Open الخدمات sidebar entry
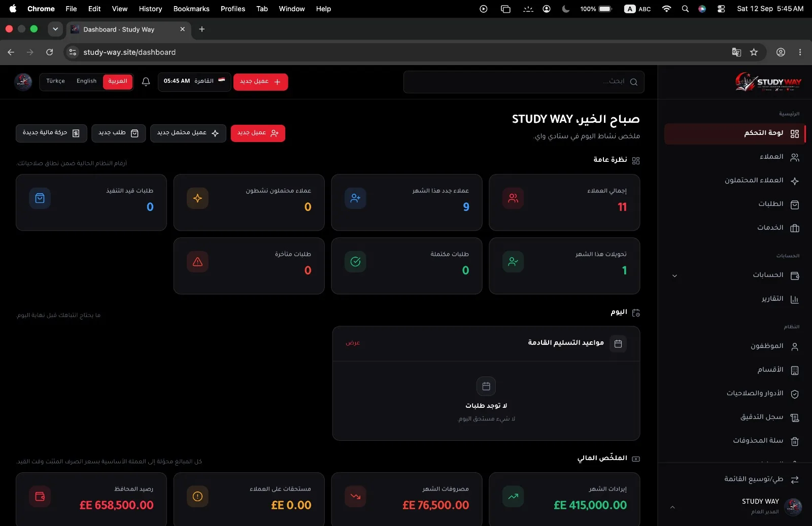Image resolution: width=812 pixels, height=526 pixels. (734, 228)
